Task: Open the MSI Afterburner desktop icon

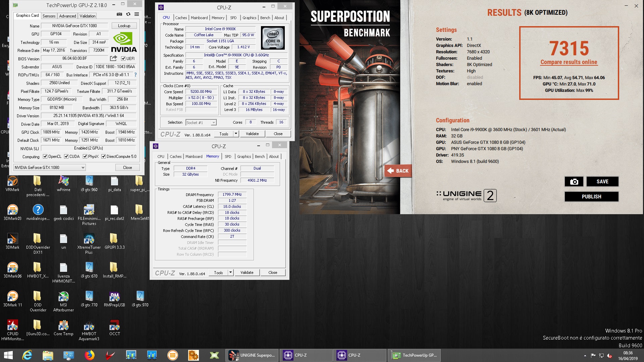Action: click(x=63, y=301)
